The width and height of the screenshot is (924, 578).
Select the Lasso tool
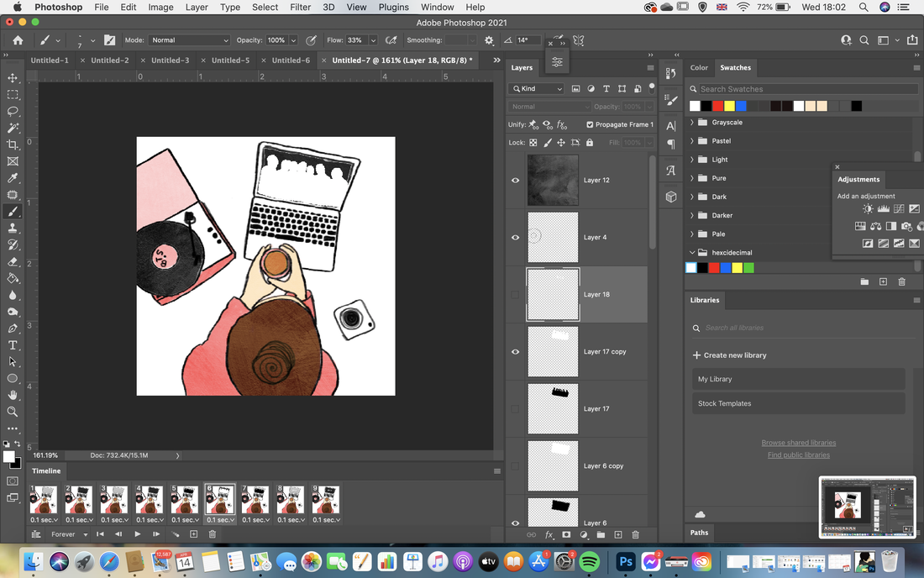(x=13, y=112)
